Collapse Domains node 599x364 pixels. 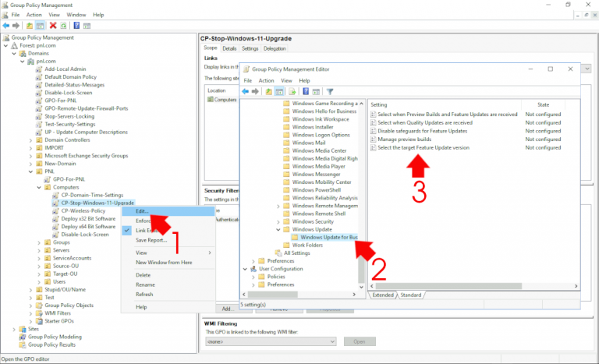[x=14, y=54]
